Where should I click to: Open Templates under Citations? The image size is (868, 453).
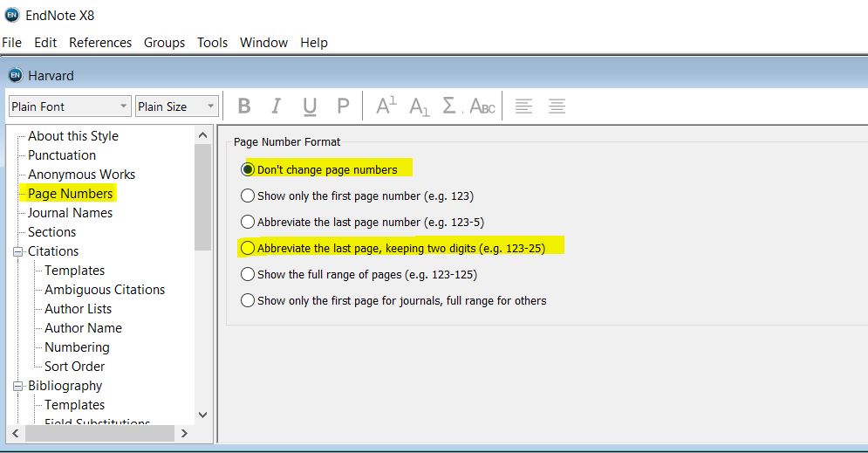click(x=75, y=271)
